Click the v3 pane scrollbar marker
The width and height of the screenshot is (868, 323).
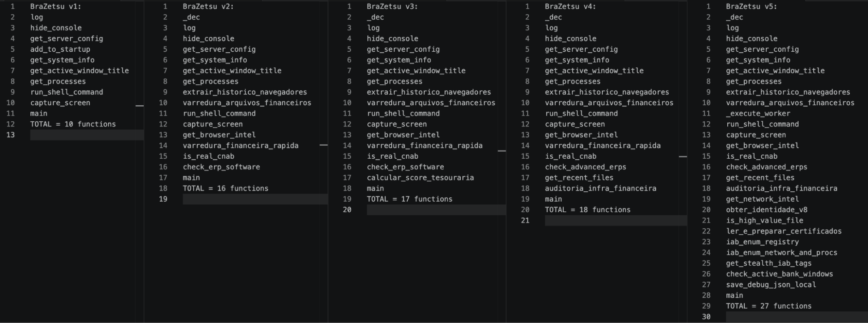(x=502, y=151)
